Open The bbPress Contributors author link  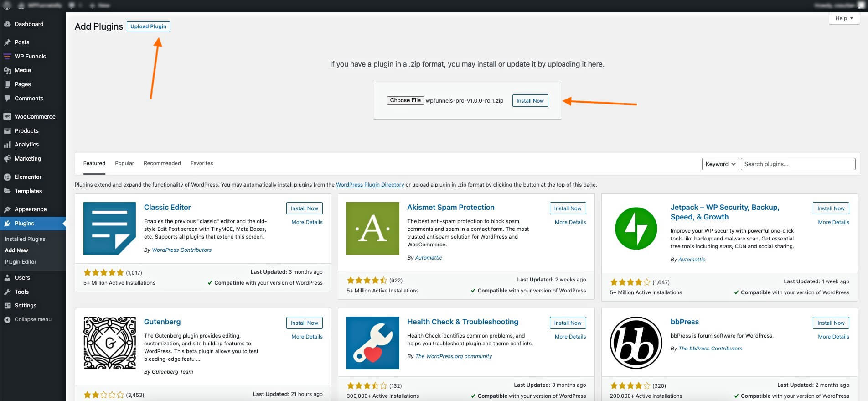[x=710, y=349]
